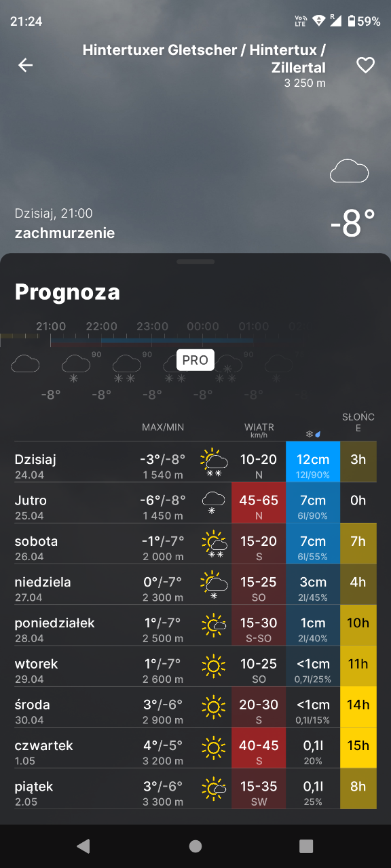Screen dimensions: 391x868
Task: Tap the current cloud weather icon
Action: (349, 172)
